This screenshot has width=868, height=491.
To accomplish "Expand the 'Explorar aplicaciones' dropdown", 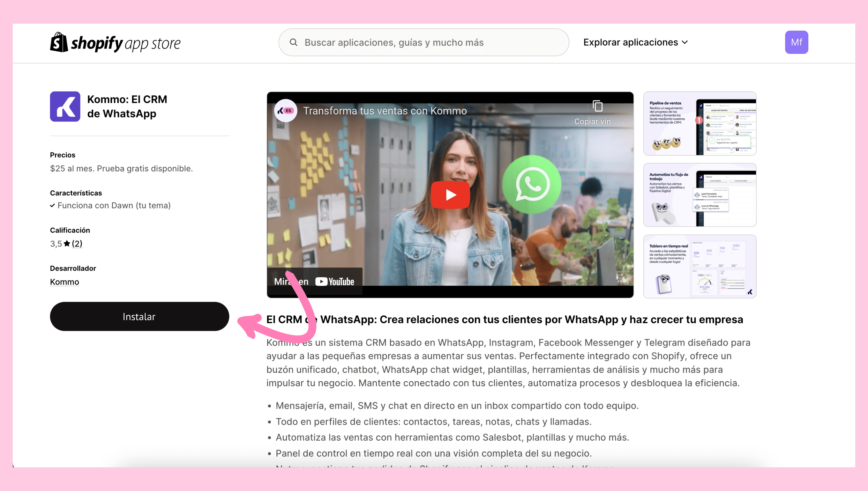I will (x=635, y=42).
